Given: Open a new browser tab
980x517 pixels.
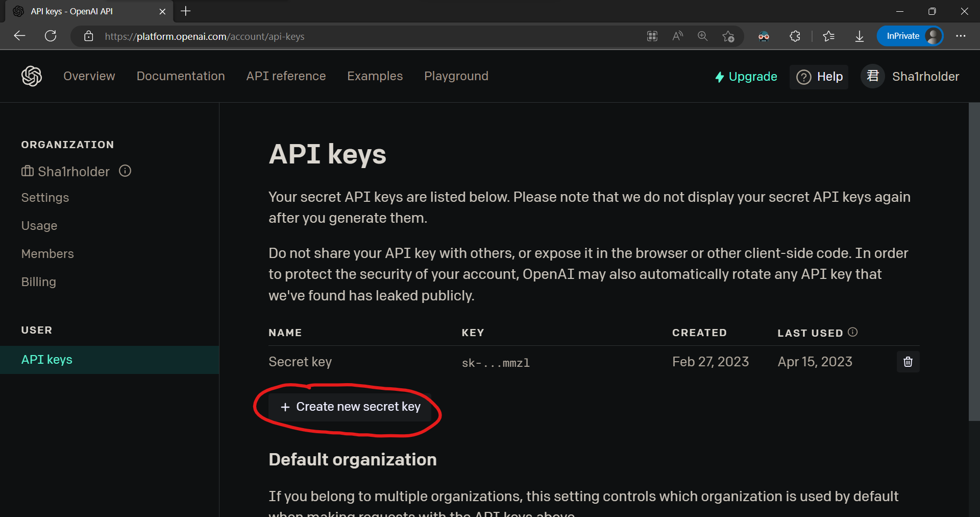Looking at the screenshot, I should pyautogui.click(x=186, y=11).
